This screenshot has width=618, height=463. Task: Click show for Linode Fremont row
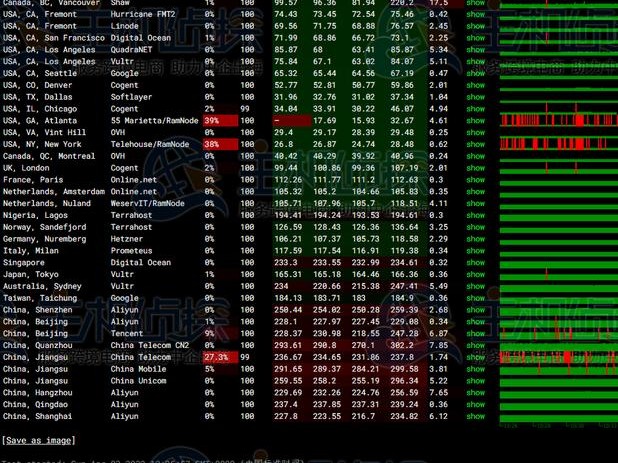pos(476,26)
